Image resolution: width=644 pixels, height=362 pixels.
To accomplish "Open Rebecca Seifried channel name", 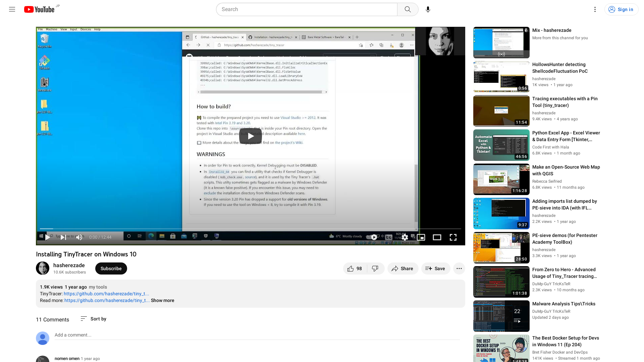I will 547,181.
